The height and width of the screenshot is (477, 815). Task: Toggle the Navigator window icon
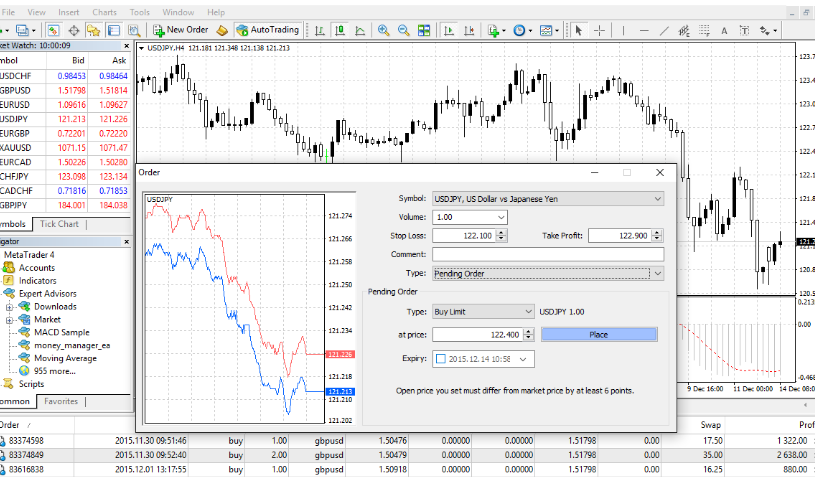tap(94, 30)
